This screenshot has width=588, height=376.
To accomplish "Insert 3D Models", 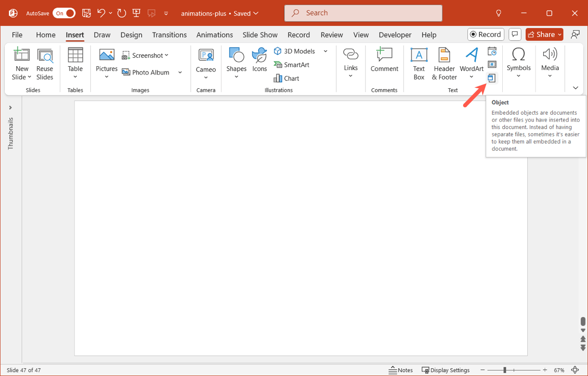I will 294,51.
